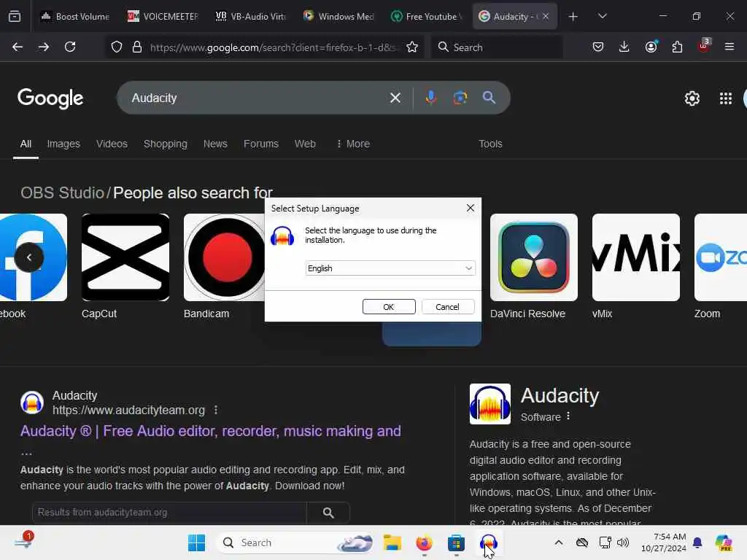Select Web search filter
Viewport: 747px width, 560px height.
[x=305, y=144]
